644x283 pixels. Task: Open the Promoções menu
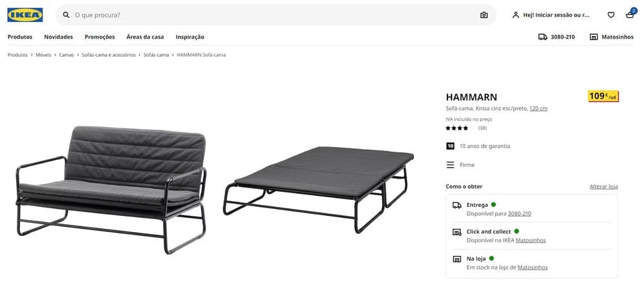(100, 37)
